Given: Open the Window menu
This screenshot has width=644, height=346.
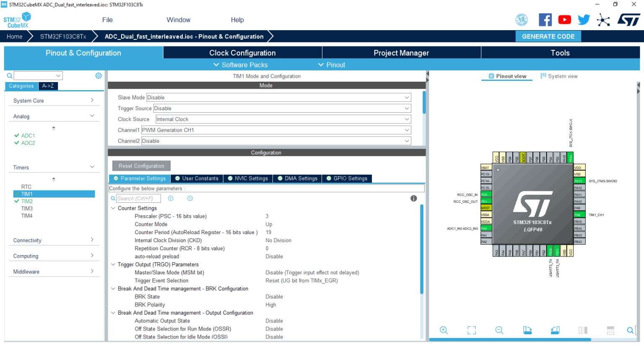Looking at the screenshot, I should pos(178,20).
